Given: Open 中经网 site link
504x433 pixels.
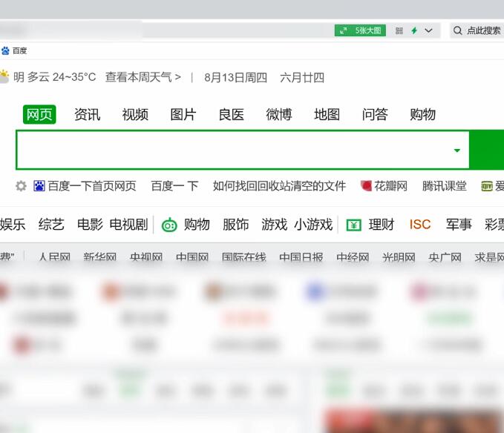Looking at the screenshot, I should pyautogui.click(x=353, y=257).
